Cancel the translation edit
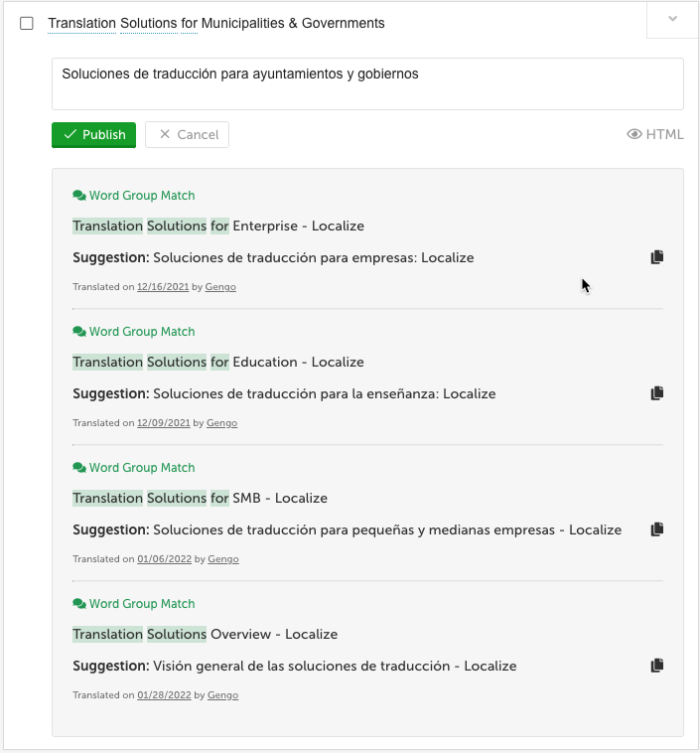The height and width of the screenshot is (753, 700). pos(188,135)
